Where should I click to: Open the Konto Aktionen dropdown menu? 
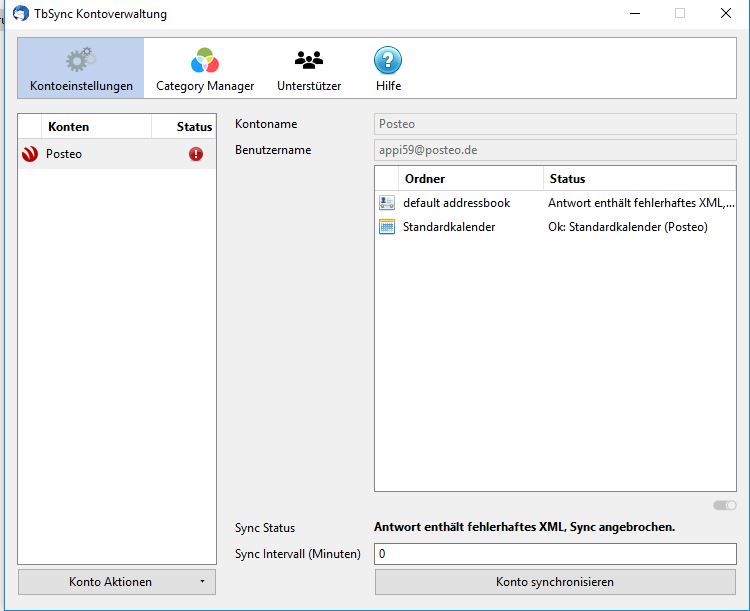coord(117,582)
